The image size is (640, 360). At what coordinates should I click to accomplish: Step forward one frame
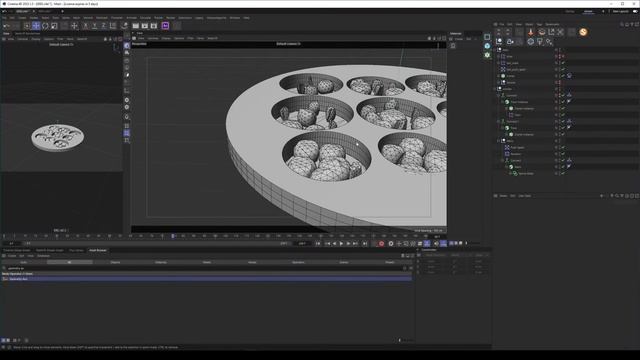(348, 244)
